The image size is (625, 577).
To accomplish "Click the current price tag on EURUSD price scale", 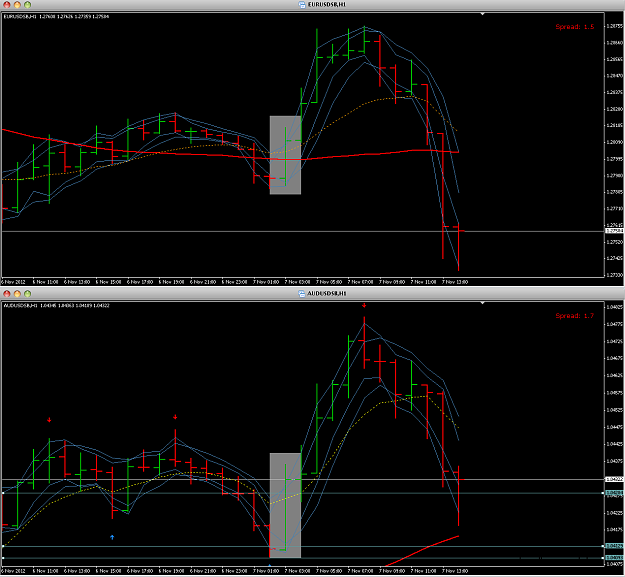I will coord(615,231).
